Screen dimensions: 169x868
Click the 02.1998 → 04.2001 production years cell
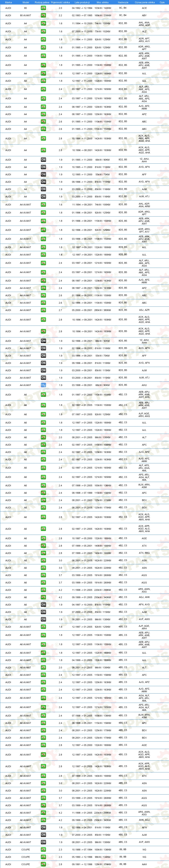[82, 828]
